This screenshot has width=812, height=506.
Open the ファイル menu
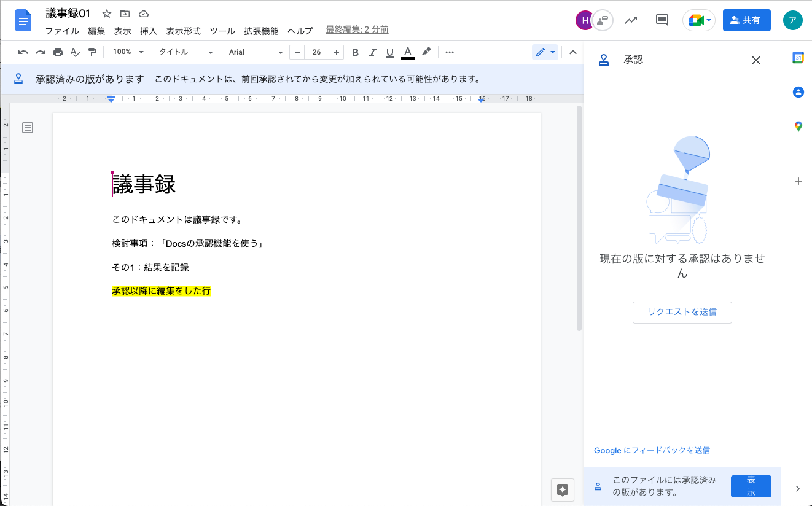(x=62, y=31)
